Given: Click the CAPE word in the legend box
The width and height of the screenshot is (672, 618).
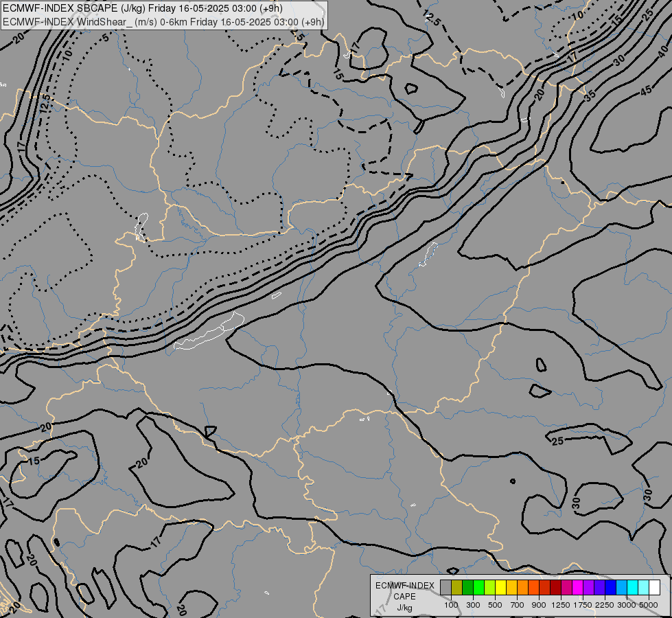Looking at the screenshot, I should click(404, 597).
